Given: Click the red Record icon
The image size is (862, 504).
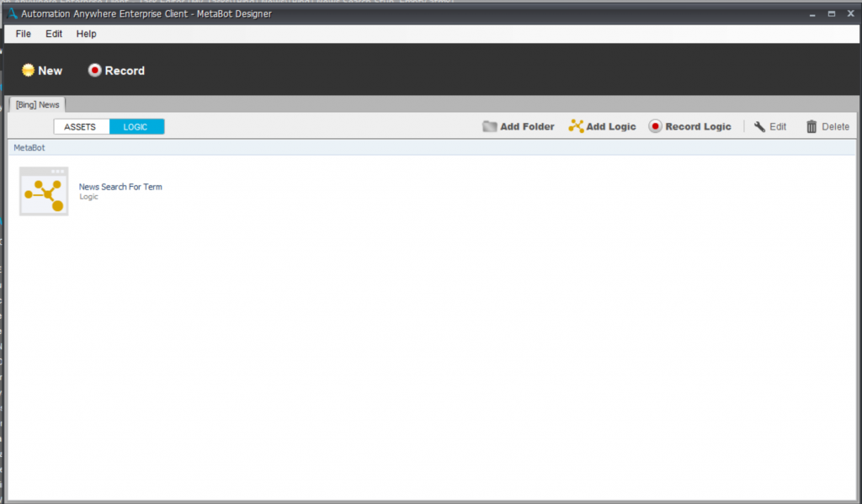Looking at the screenshot, I should [94, 71].
